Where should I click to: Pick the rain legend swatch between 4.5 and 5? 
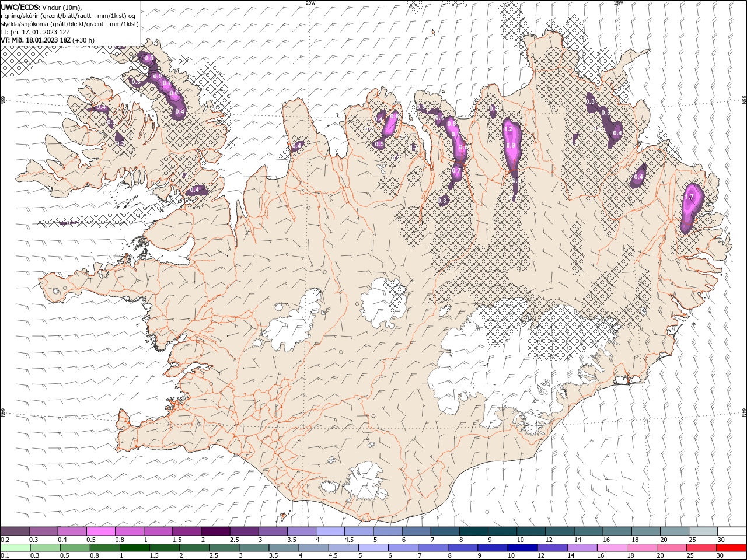[343, 548]
